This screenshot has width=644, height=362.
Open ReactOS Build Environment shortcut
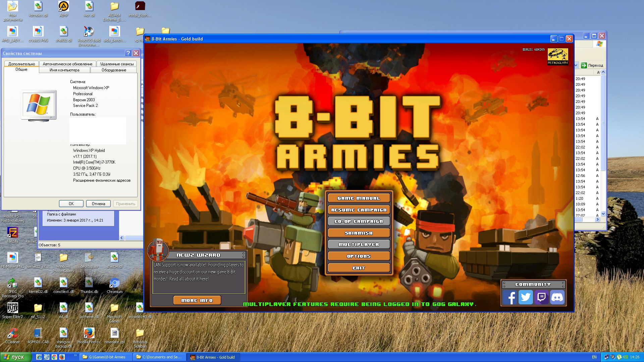(89, 36)
